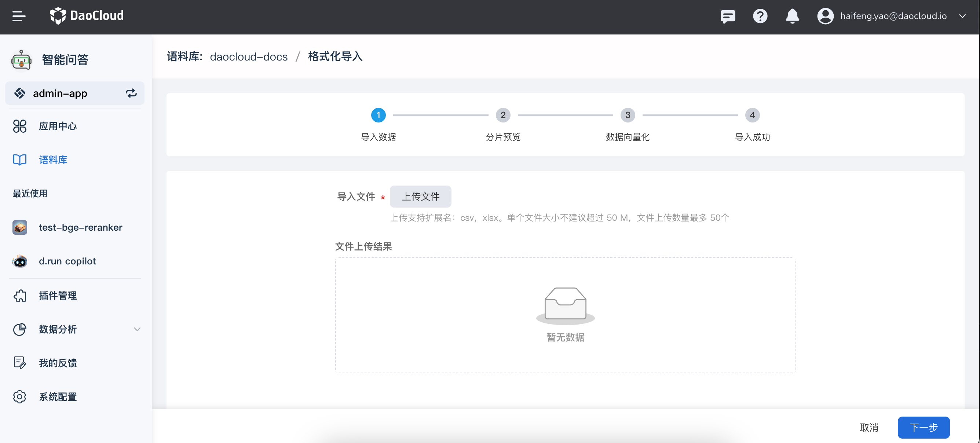This screenshot has height=443, width=980.
Task: Toggle the hamburger sidebar menu
Action: coord(19,16)
